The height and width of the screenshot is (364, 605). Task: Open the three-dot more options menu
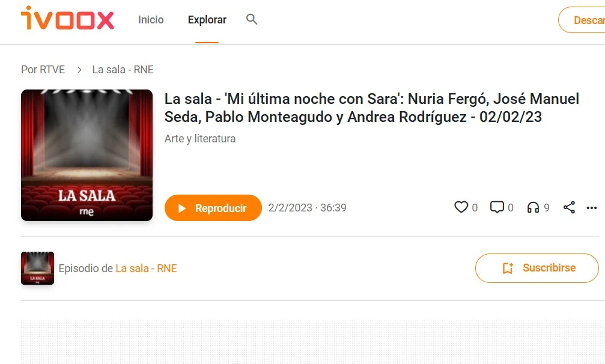592,208
